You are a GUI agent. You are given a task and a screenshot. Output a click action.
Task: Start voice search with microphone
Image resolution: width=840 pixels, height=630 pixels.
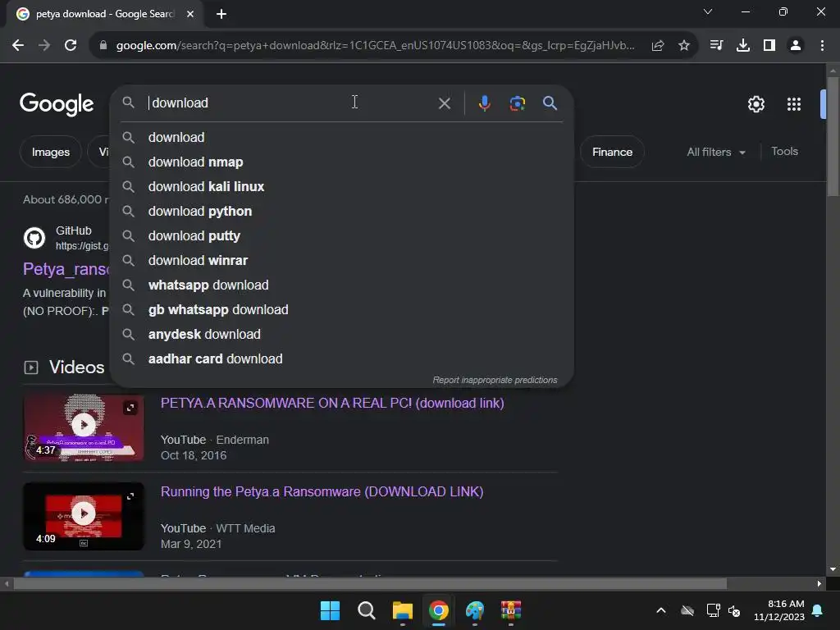pyautogui.click(x=484, y=103)
